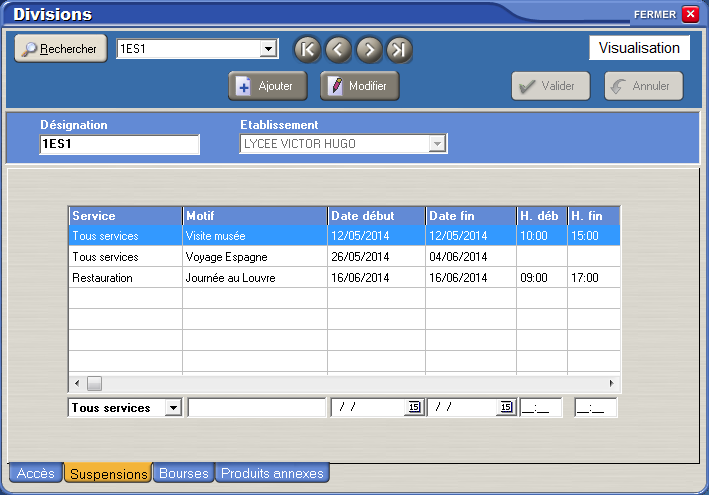
Task: Click the 09:00 start hour cell
Action: coord(542,277)
